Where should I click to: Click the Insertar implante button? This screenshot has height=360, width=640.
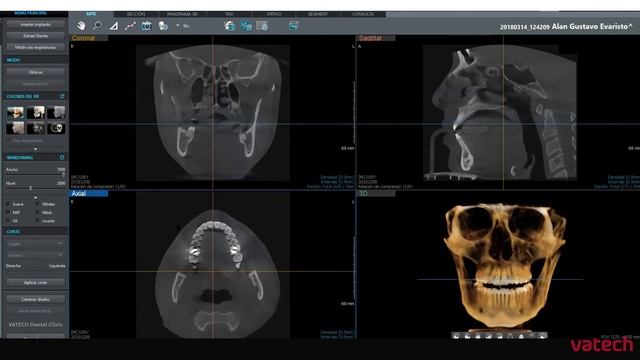[36, 24]
